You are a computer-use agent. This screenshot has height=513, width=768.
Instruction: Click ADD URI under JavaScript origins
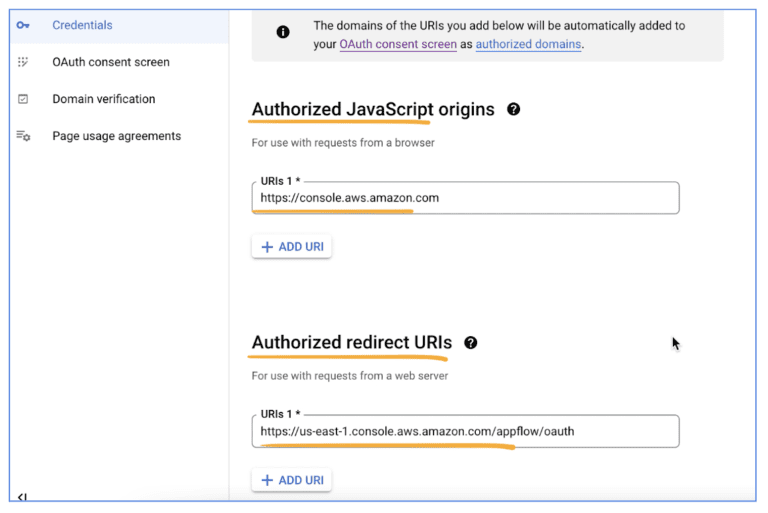pos(291,246)
